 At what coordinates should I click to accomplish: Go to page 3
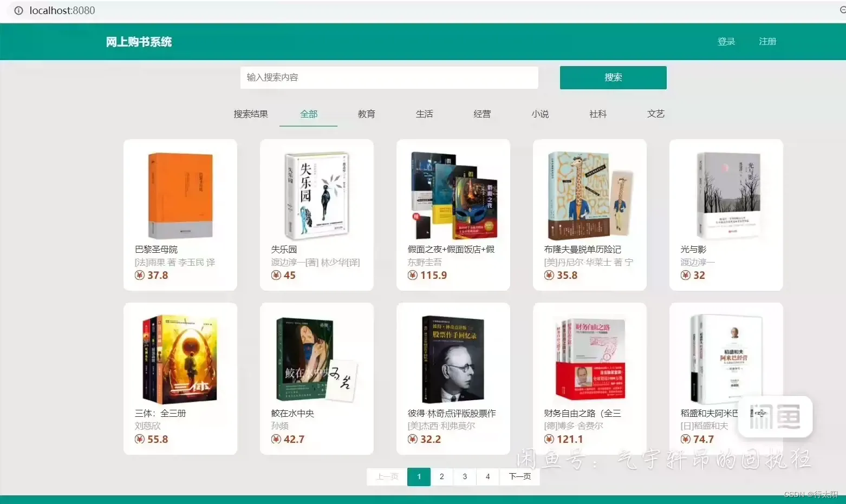click(465, 476)
